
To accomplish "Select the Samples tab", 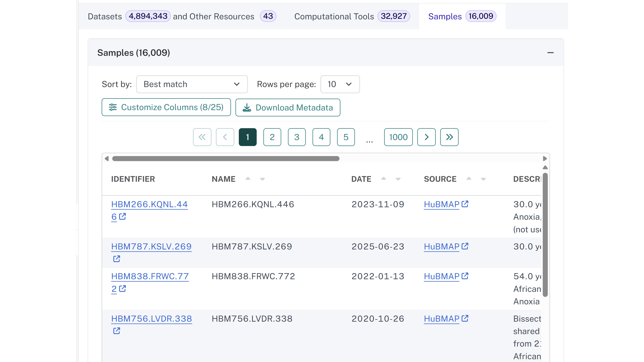I will [462, 16].
